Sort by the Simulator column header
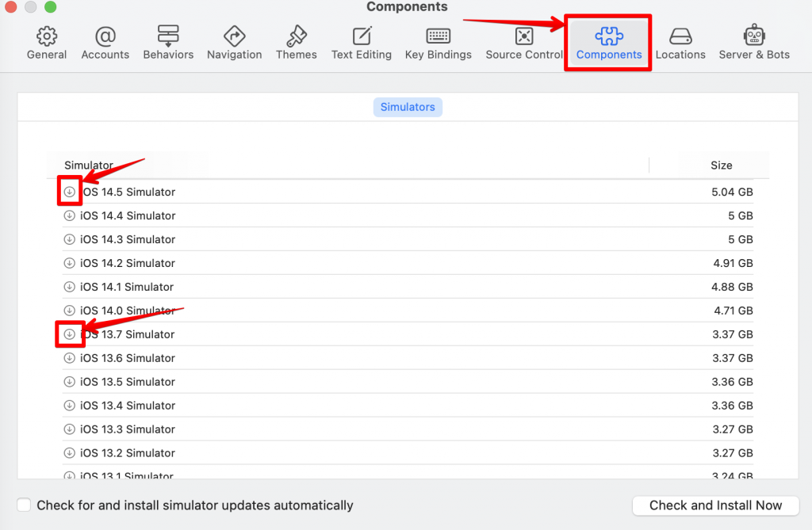The image size is (812, 530). [x=89, y=165]
